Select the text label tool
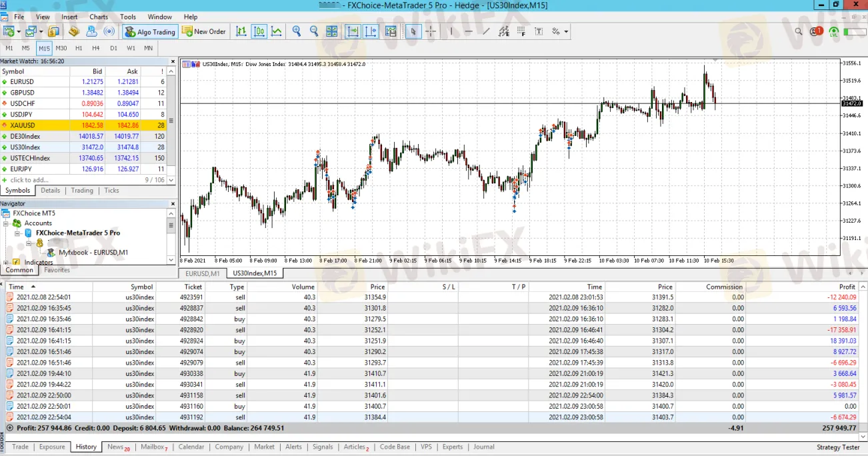This screenshot has height=456, width=868. (538, 31)
